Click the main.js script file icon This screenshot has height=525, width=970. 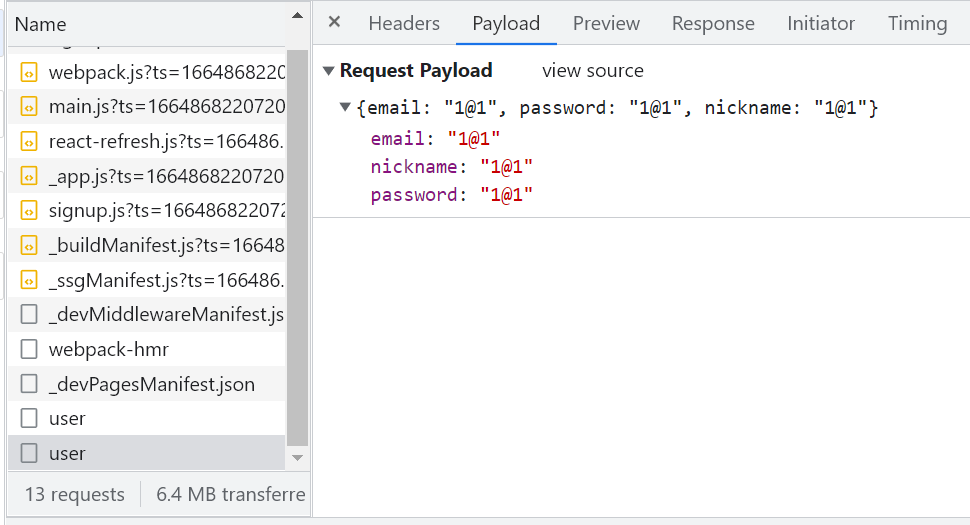pyautogui.click(x=30, y=106)
